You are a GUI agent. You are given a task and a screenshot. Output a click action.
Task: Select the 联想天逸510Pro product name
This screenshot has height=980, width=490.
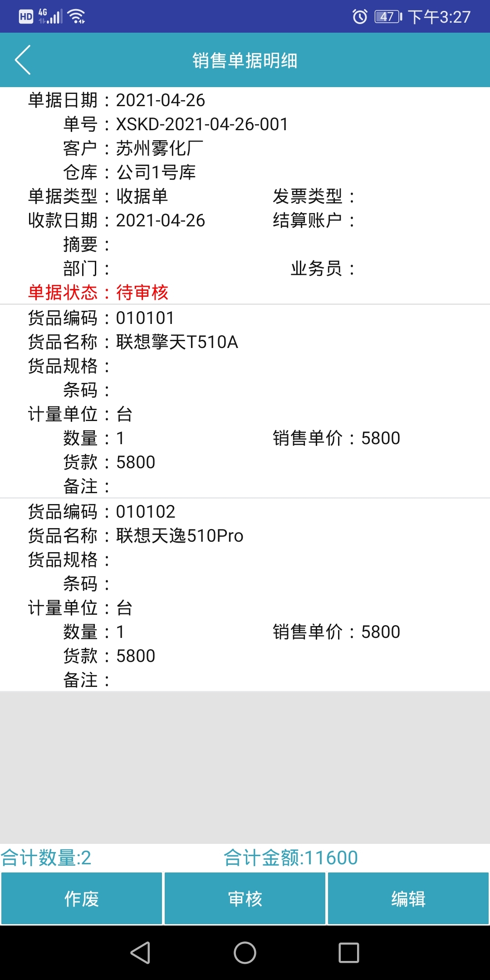180,536
